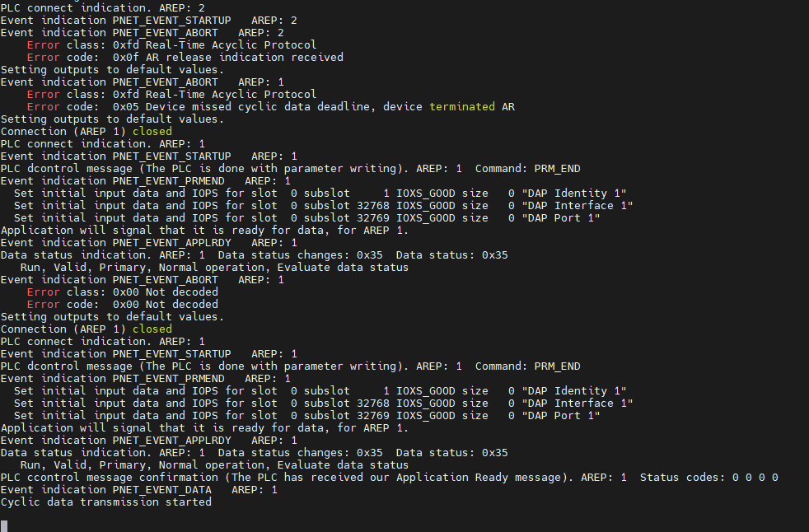809x532 pixels.
Task: Click the "Error code: 0x00 Not decoded" line
Action: pos(122,304)
